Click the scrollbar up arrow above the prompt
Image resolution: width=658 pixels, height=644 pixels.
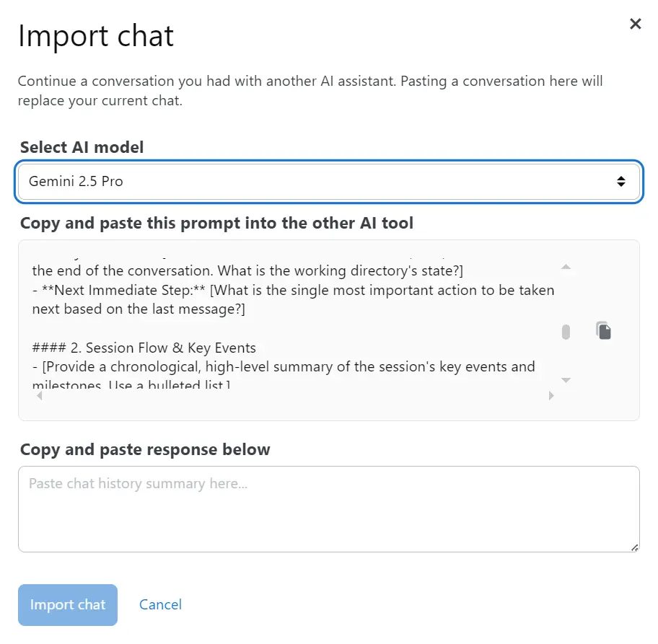pyautogui.click(x=566, y=267)
